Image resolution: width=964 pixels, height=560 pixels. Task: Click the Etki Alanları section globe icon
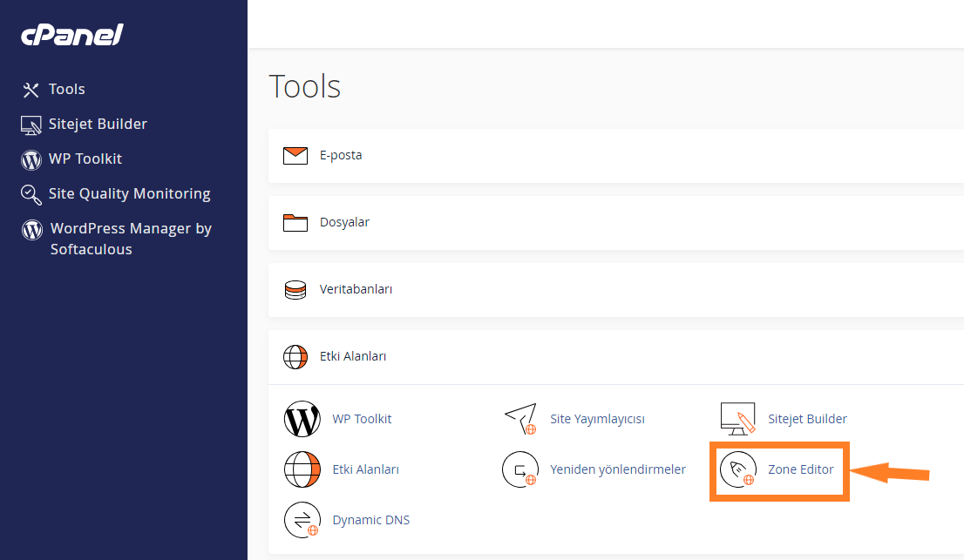[295, 357]
